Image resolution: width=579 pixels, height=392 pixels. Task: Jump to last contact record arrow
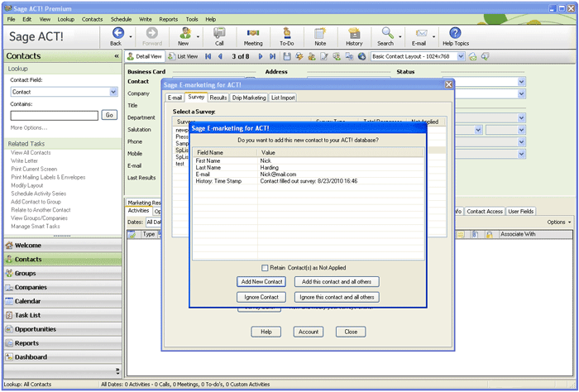[x=272, y=56]
